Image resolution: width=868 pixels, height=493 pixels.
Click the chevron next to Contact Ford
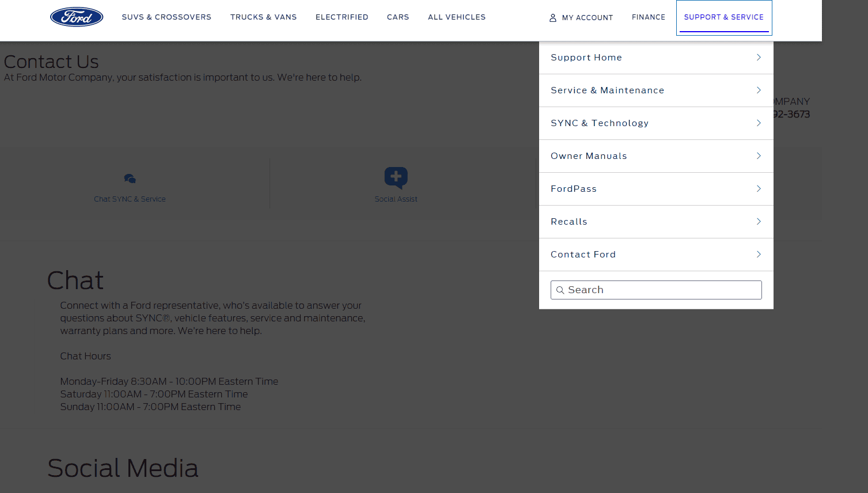point(759,255)
